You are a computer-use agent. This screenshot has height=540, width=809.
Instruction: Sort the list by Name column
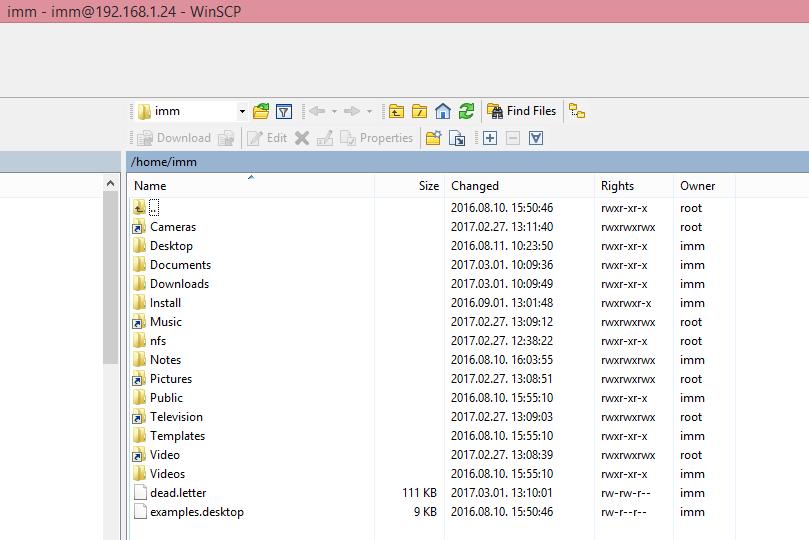[251, 186]
